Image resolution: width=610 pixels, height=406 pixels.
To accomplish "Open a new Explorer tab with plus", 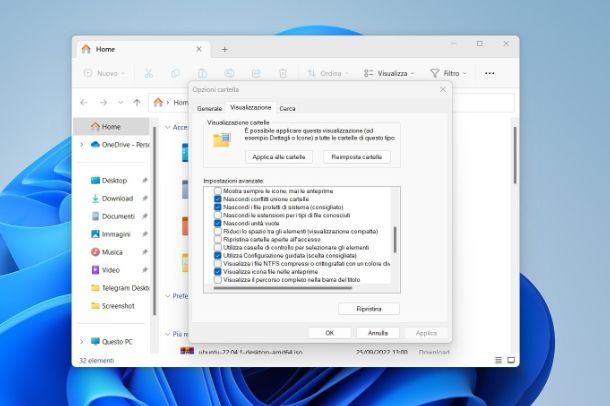I will click(224, 49).
